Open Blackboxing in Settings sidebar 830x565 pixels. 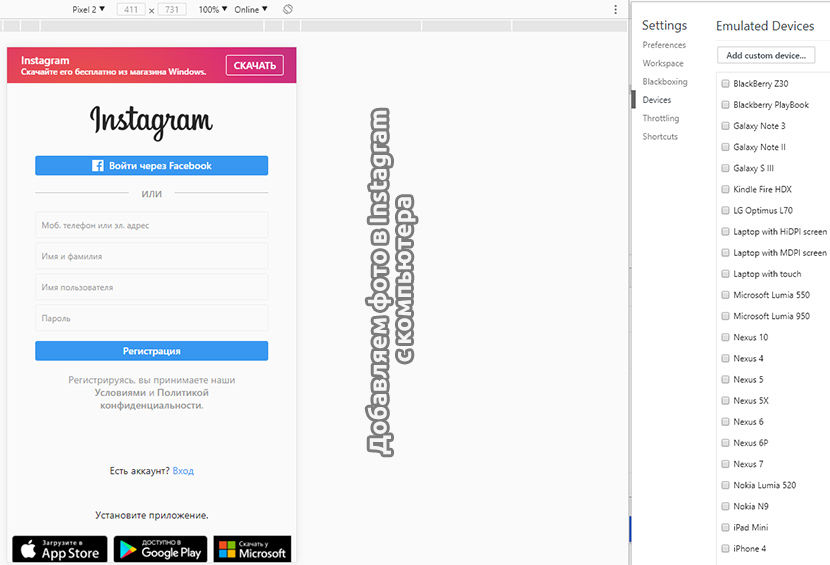point(665,82)
